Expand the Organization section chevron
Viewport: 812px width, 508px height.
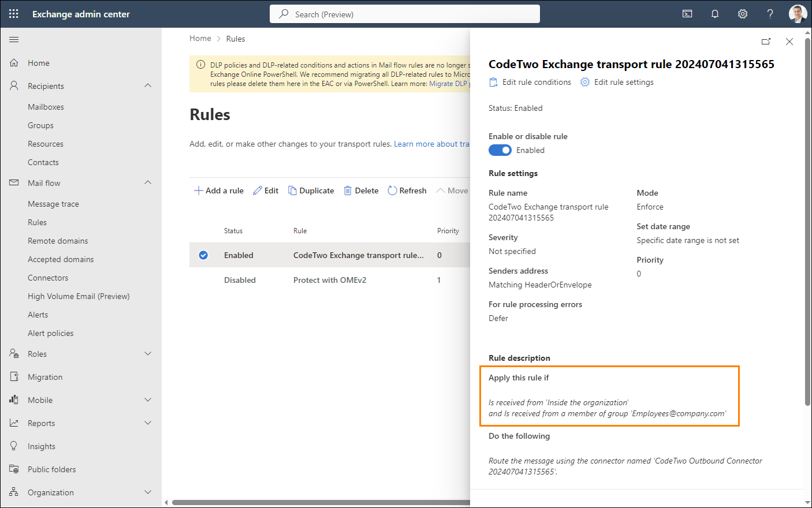click(x=148, y=492)
